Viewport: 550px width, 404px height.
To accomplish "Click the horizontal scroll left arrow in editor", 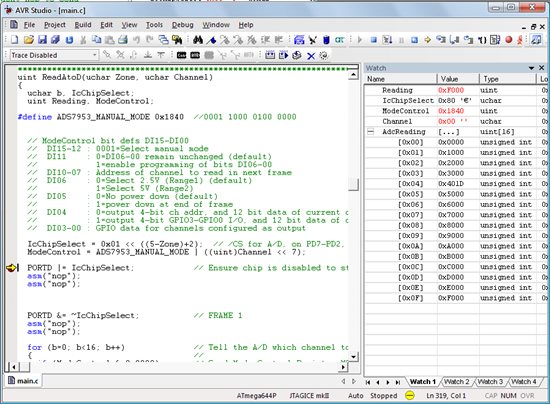I will click(14, 367).
